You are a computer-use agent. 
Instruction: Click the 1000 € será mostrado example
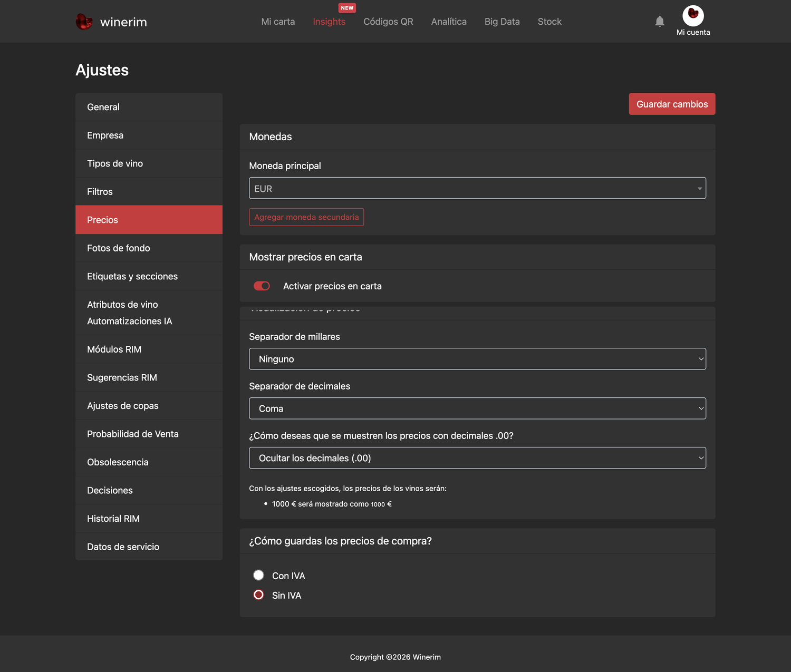pyautogui.click(x=332, y=504)
